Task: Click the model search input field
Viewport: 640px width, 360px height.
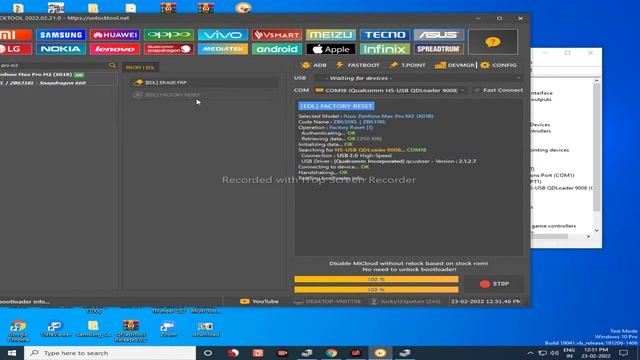Action: click(x=54, y=65)
